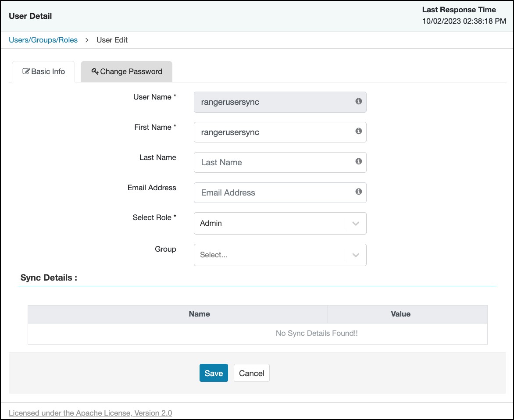The width and height of the screenshot is (514, 420).
Task: Open the Apache License, Version 2.0 link
Action: [90, 413]
